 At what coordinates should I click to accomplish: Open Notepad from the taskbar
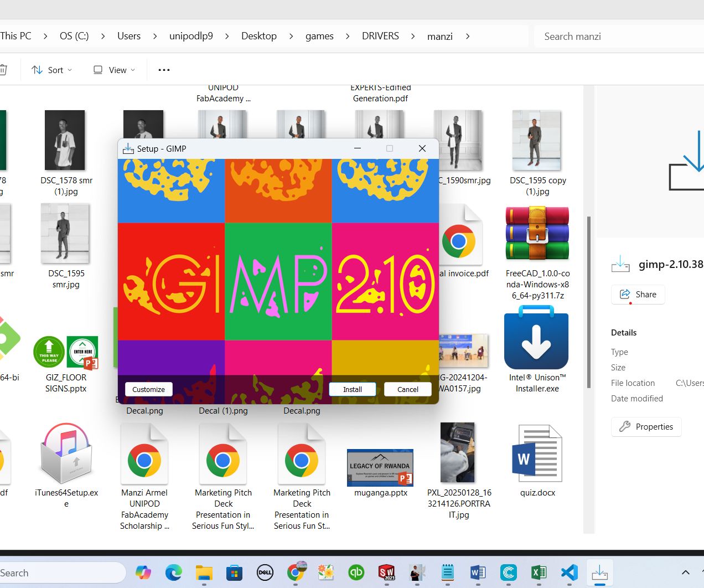click(448, 572)
